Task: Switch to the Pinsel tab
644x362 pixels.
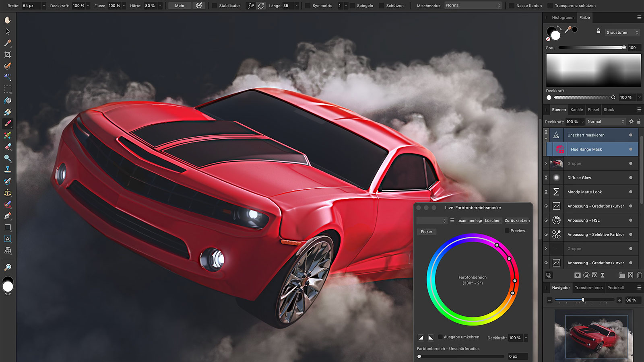Action: (x=593, y=110)
